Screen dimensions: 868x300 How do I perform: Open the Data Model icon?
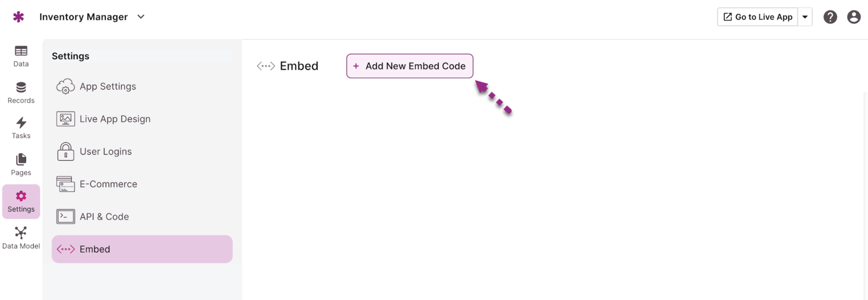pyautogui.click(x=21, y=233)
